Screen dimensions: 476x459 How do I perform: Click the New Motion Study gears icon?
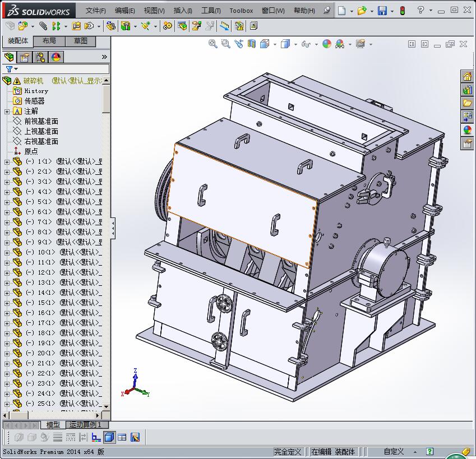(x=167, y=26)
